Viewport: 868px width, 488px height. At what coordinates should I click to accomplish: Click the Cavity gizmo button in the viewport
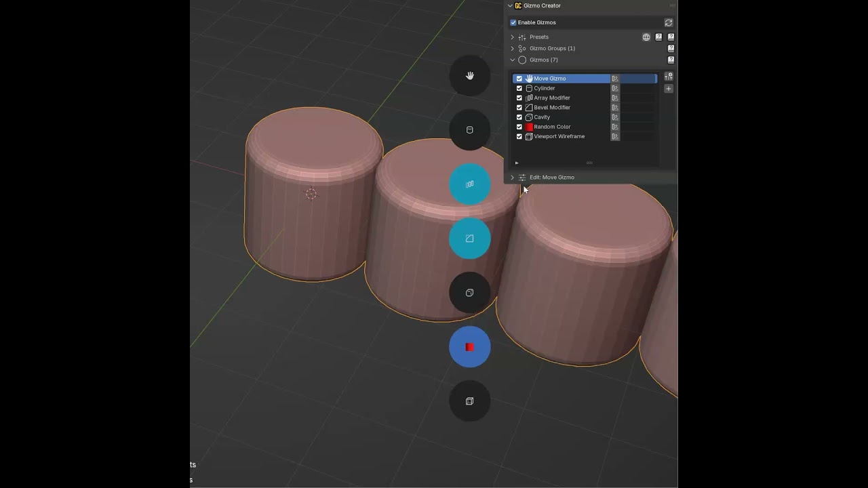point(470,293)
